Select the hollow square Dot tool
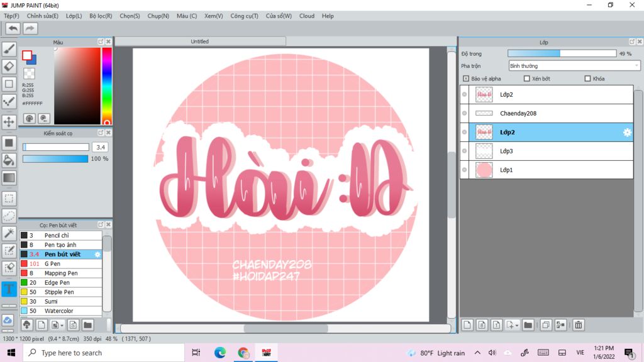This screenshot has width=644, height=362. tap(9, 84)
